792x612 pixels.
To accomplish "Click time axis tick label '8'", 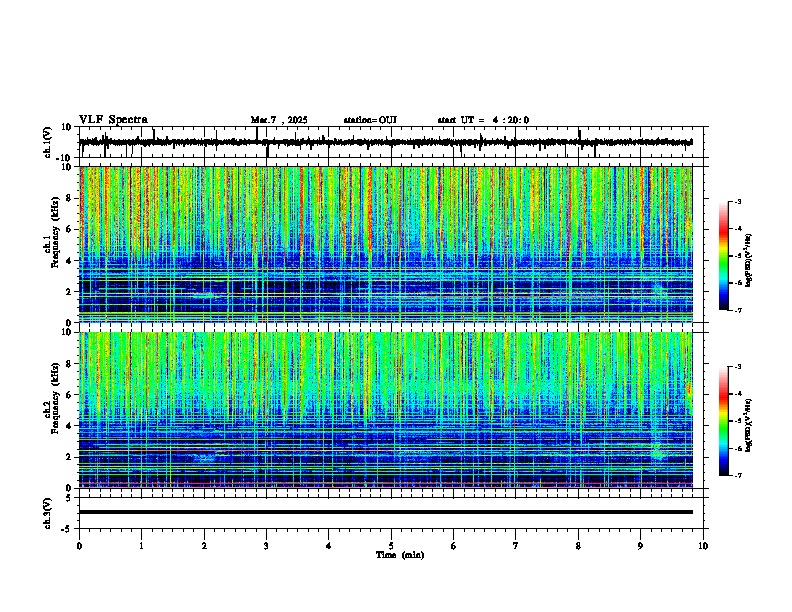I will point(578,546).
